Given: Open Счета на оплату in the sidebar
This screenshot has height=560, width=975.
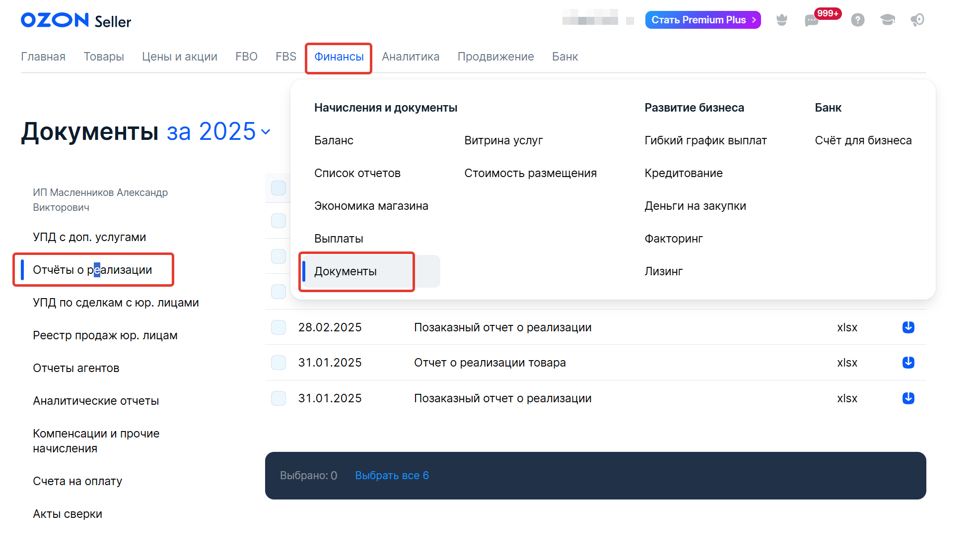Looking at the screenshot, I should coord(77,481).
